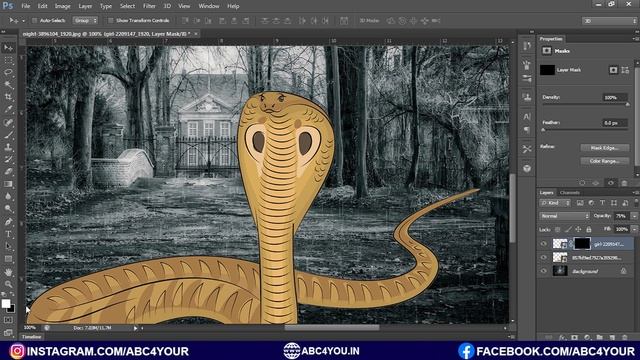Click the Feather slider handle

[543, 130]
